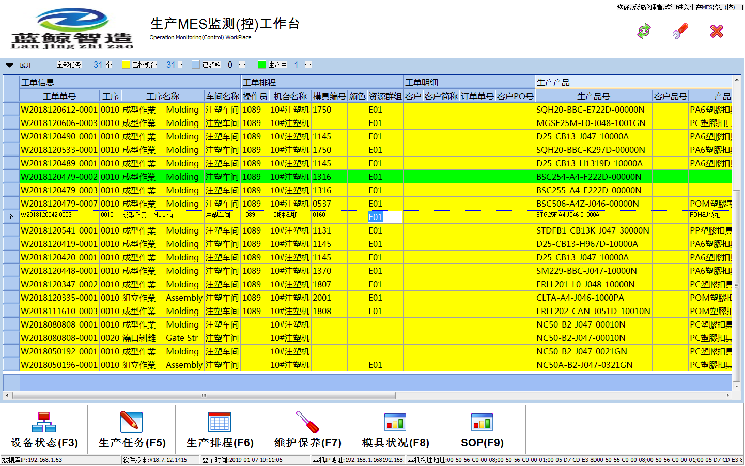Open SOP(F9) view
This screenshot has width=745, height=466.
coord(482,430)
